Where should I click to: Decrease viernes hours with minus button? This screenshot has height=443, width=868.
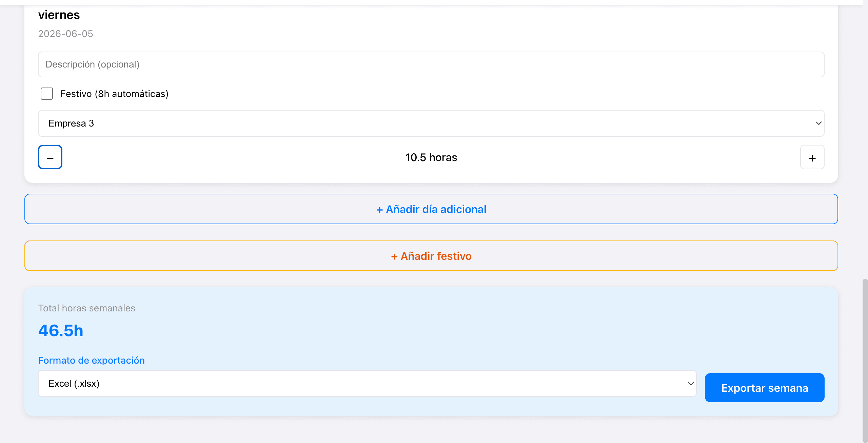(x=50, y=157)
